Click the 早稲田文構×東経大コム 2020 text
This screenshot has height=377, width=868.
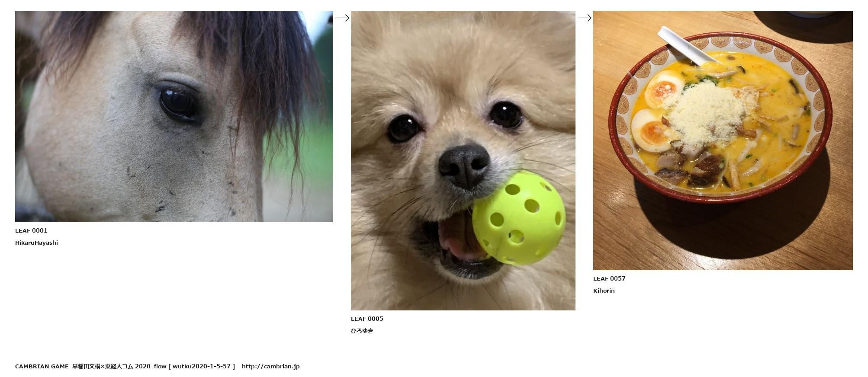pos(111,366)
